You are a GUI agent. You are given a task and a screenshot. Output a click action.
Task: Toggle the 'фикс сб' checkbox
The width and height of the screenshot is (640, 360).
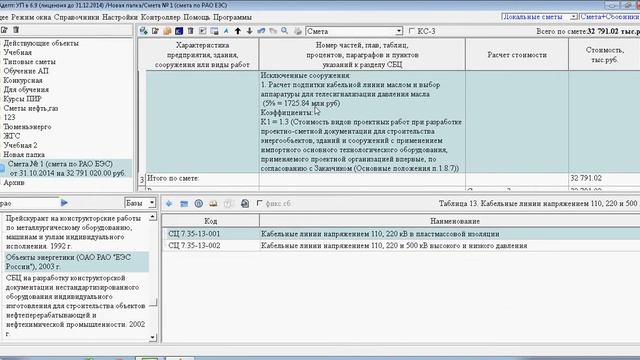point(260,203)
